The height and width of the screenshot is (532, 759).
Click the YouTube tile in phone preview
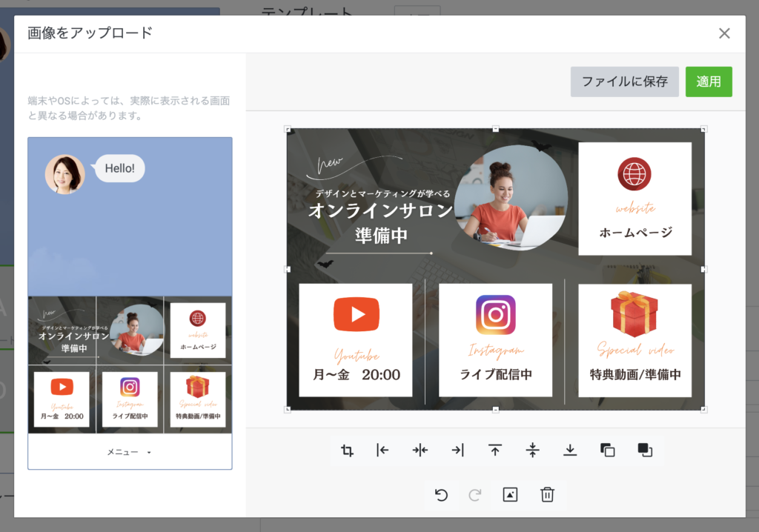click(62, 399)
